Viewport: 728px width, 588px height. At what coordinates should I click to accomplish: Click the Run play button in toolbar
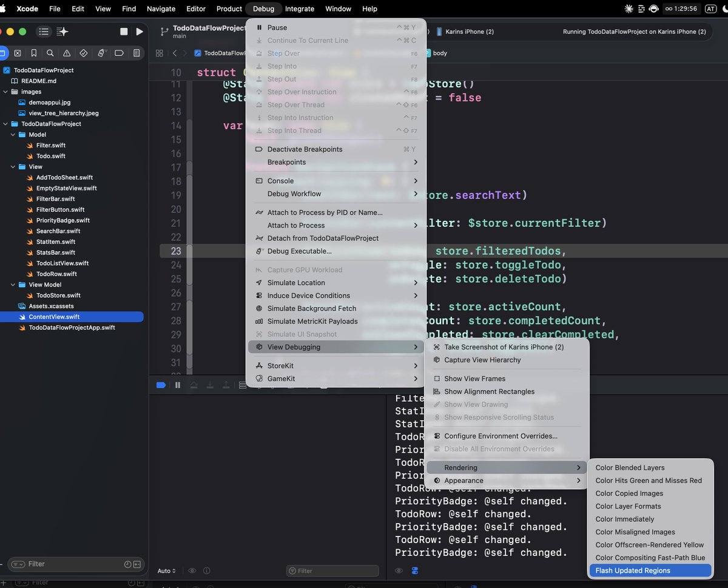tap(140, 32)
